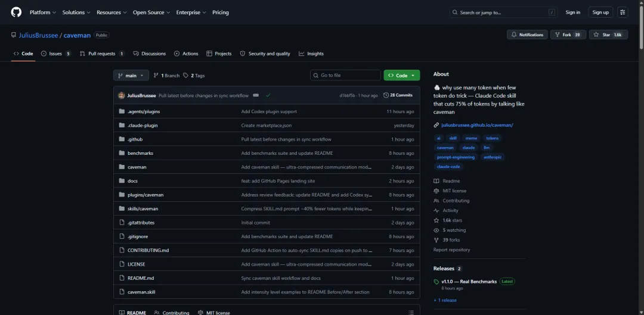Click JuliusBrussee avatar in commit row
644x315 pixels.
click(122, 95)
